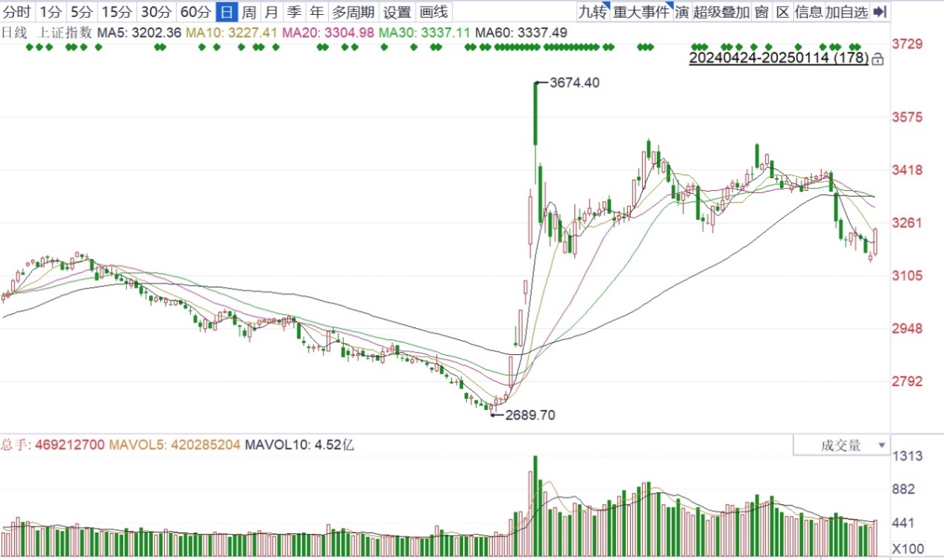Open the 设置 settings menu
This screenshot has height=560, width=944.
(x=397, y=12)
